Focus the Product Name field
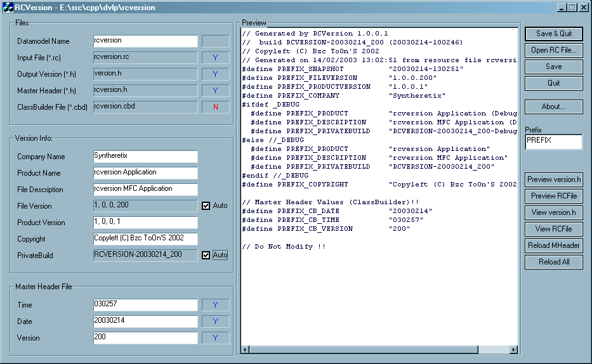This screenshot has height=364, width=592. point(145,172)
